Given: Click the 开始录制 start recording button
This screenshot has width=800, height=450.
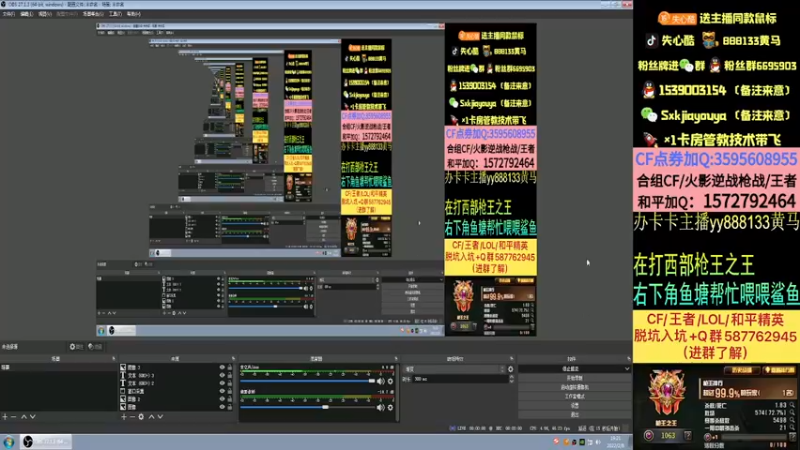Looking at the screenshot, I should pyautogui.click(x=574, y=378).
